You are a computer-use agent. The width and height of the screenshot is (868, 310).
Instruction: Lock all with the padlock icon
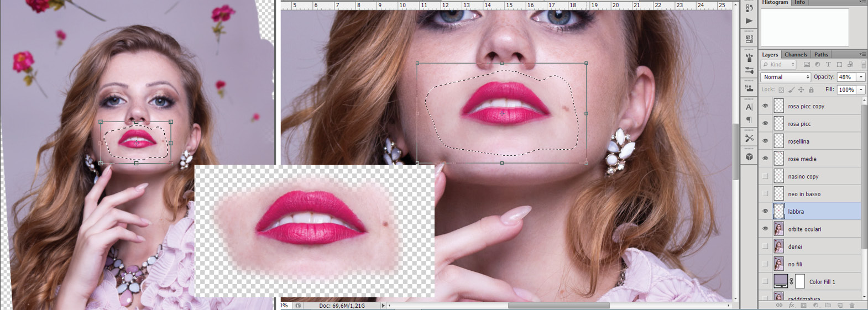pyautogui.click(x=811, y=90)
